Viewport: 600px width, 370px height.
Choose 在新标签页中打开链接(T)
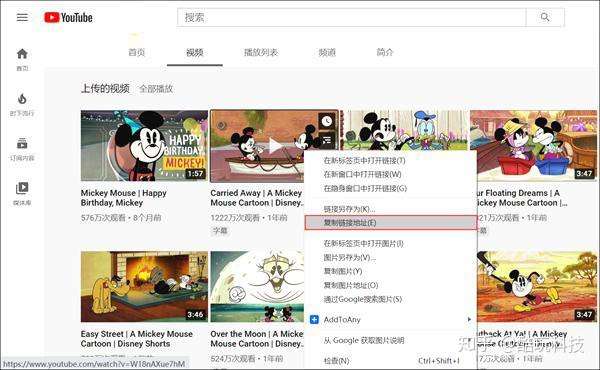[390, 160]
